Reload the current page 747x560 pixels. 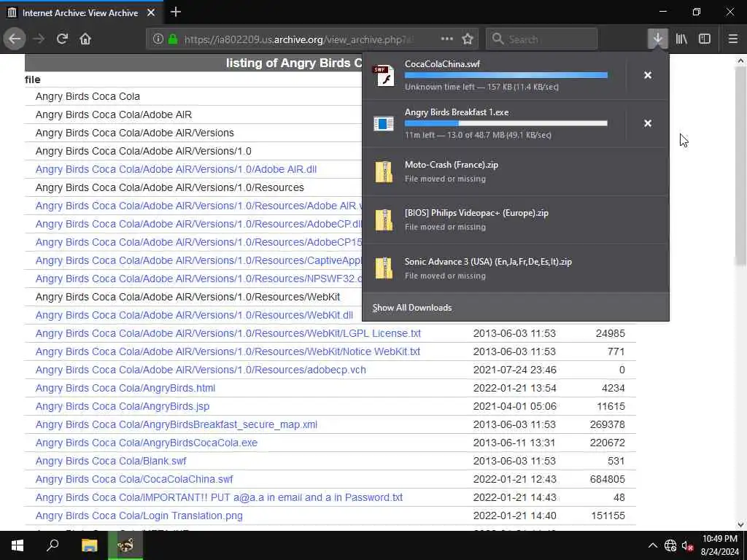tap(62, 39)
